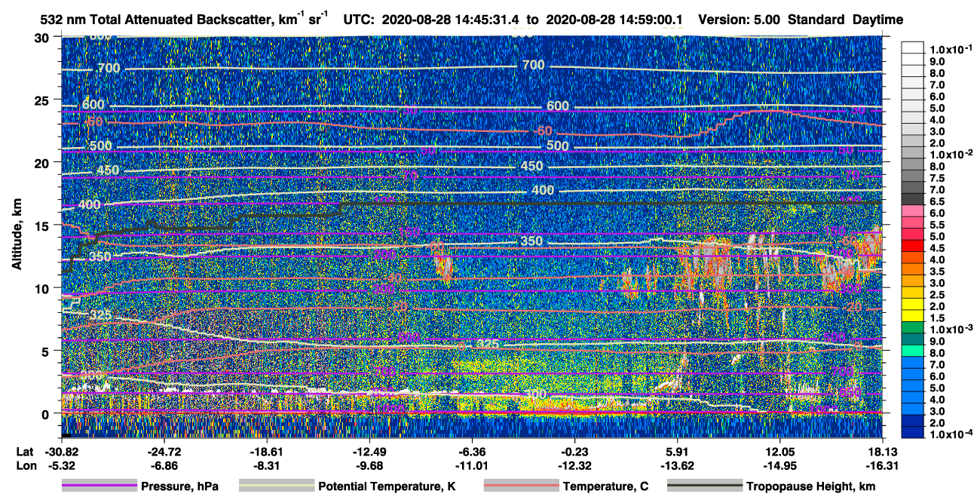Select the yellow 2.0 colorbar swatch

tap(914, 307)
